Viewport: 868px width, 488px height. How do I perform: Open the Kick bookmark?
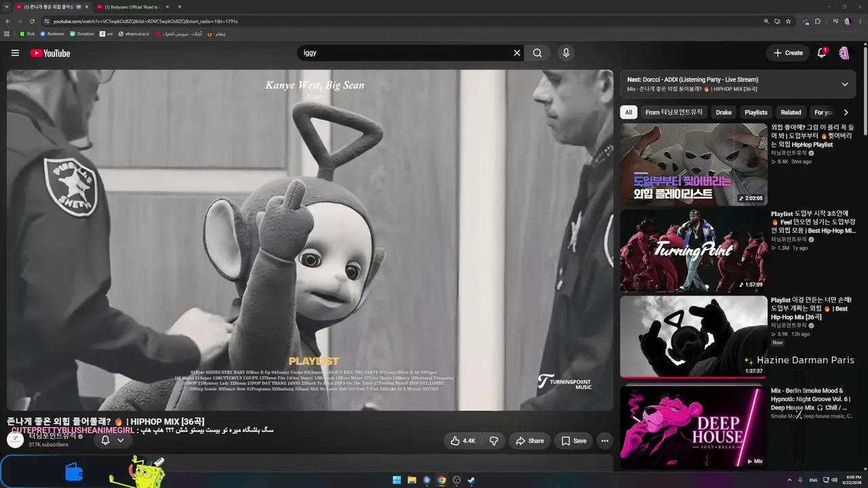coord(27,34)
